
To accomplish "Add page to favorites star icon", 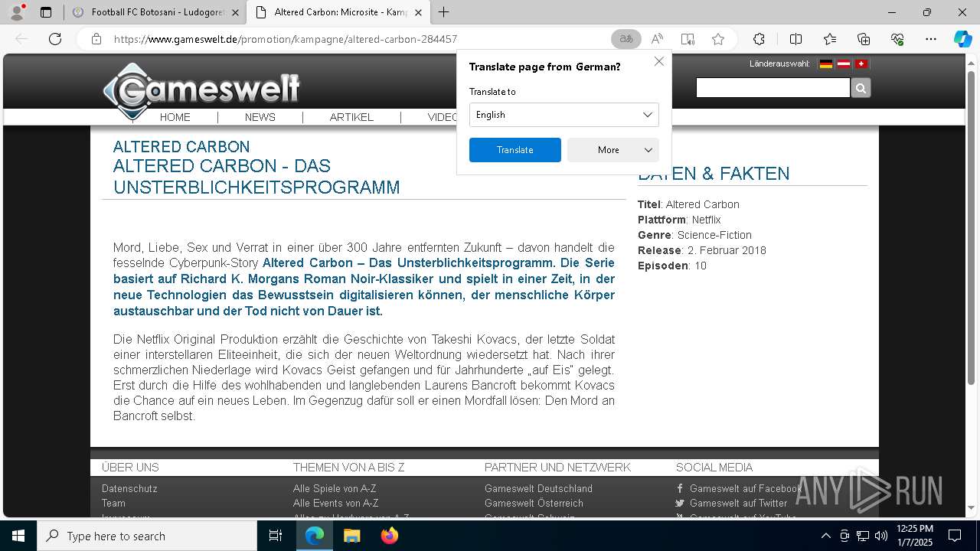I will point(718,39).
